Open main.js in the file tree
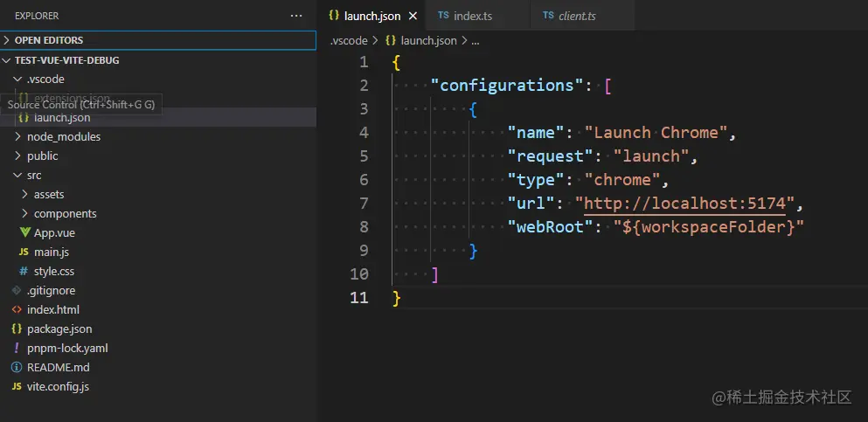 pos(158,253)
